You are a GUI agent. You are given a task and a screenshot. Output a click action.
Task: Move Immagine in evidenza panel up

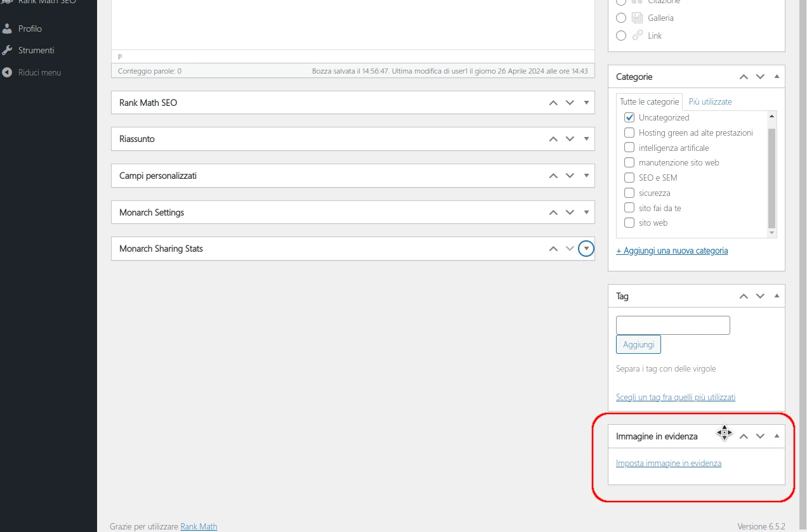click(x=744, y=436)
